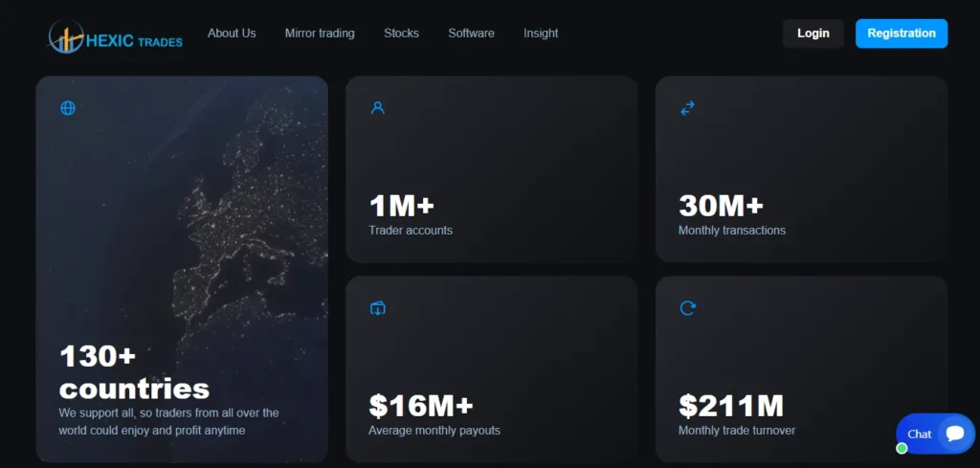This screenshot has height=468, width=980.
Task: Open the Software menu item
Action: tap(471, 33)
